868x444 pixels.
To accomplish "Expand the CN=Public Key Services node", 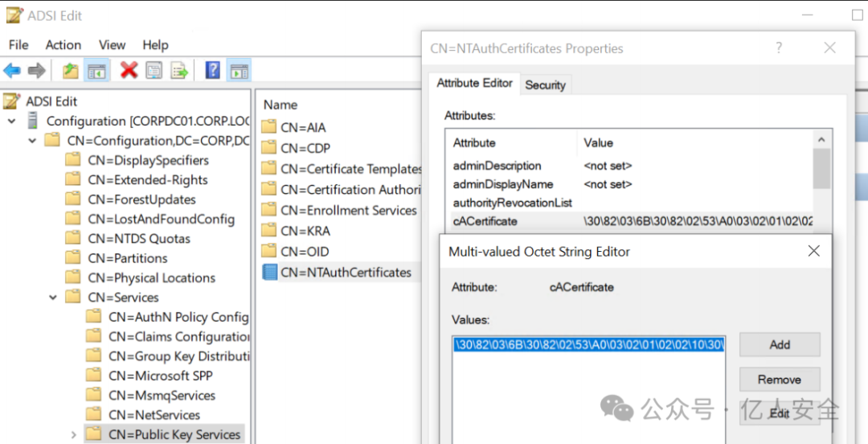I will (x=74, y=434).
